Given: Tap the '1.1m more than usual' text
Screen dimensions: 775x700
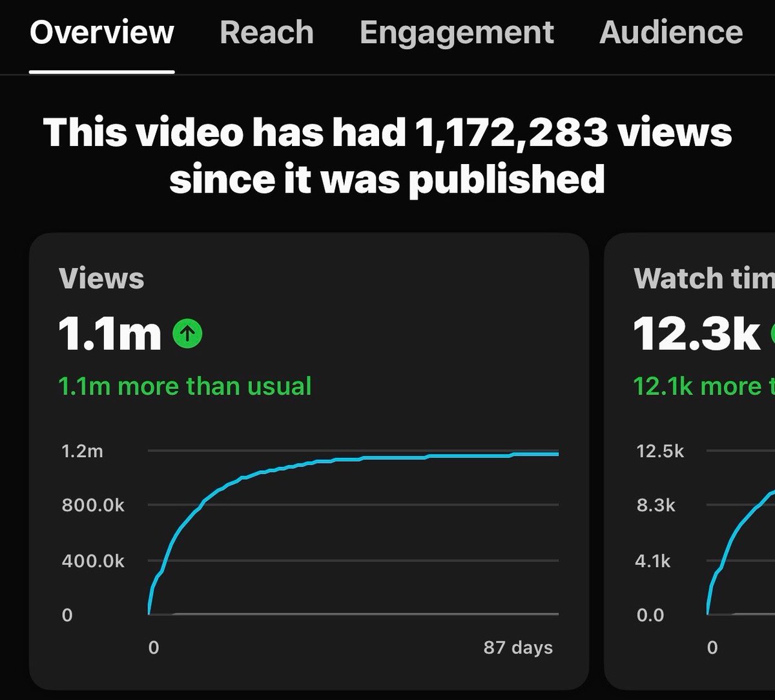Looking at the screenshot, I should (x=185, y=386).
